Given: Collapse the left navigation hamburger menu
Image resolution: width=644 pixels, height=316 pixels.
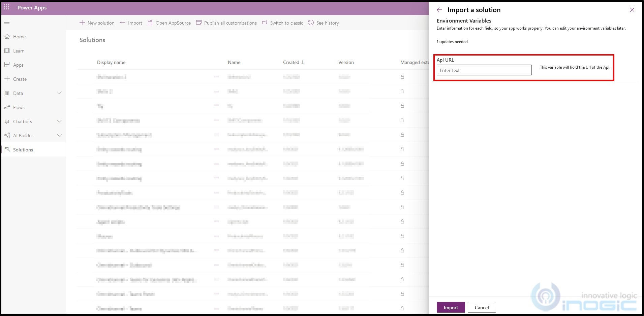Looking at the screenshot, I should [7, 23].
